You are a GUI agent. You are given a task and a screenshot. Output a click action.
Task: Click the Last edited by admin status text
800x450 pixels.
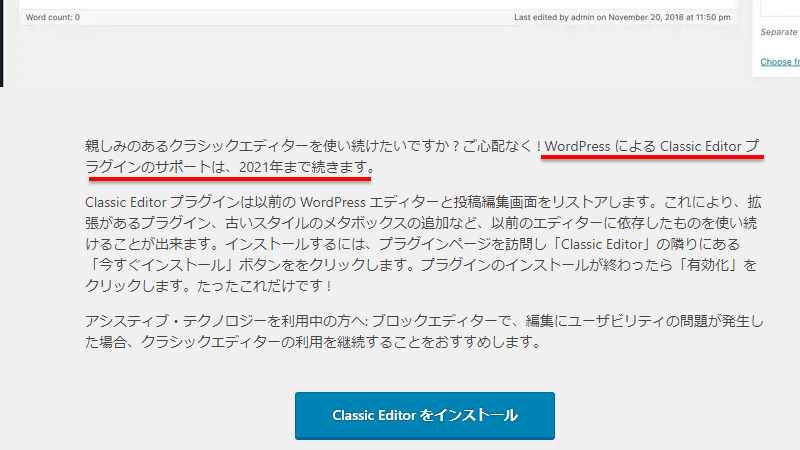[x=622, y=17]
